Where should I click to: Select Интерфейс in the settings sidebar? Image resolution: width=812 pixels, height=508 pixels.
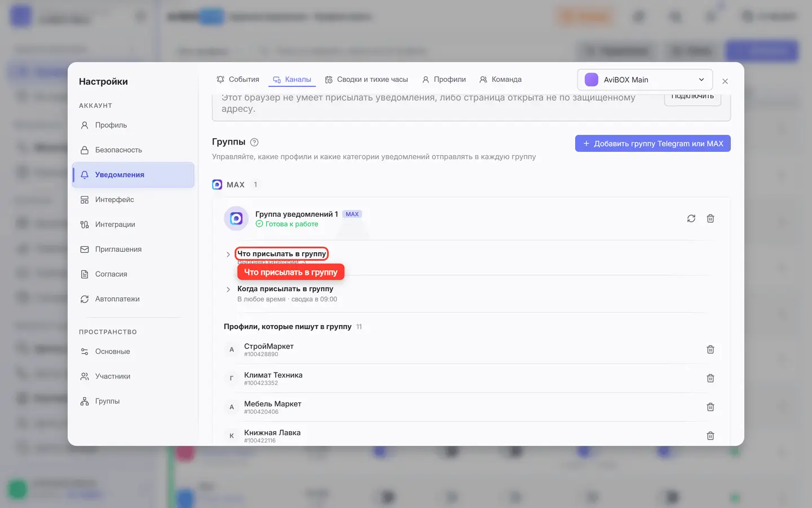pyautogui.click(x=133, y=200)
